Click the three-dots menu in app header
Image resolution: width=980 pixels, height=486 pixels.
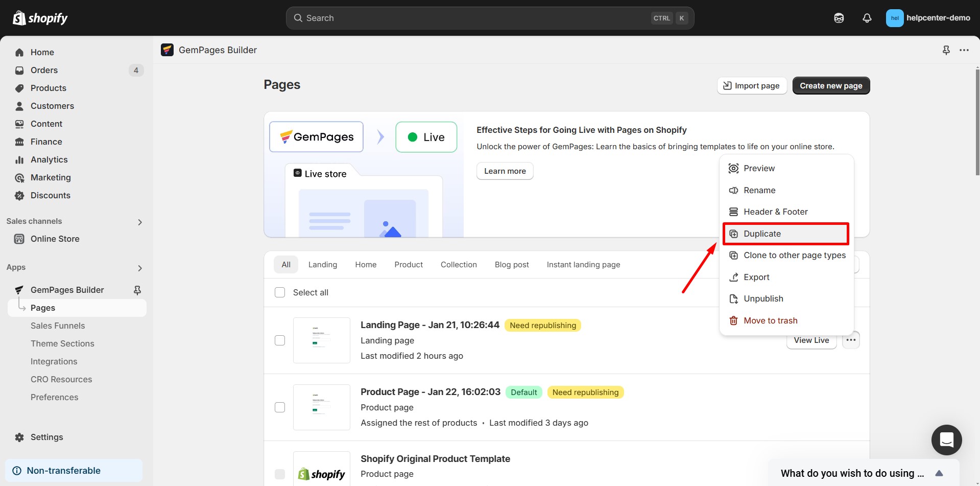[x=964, y=50]
